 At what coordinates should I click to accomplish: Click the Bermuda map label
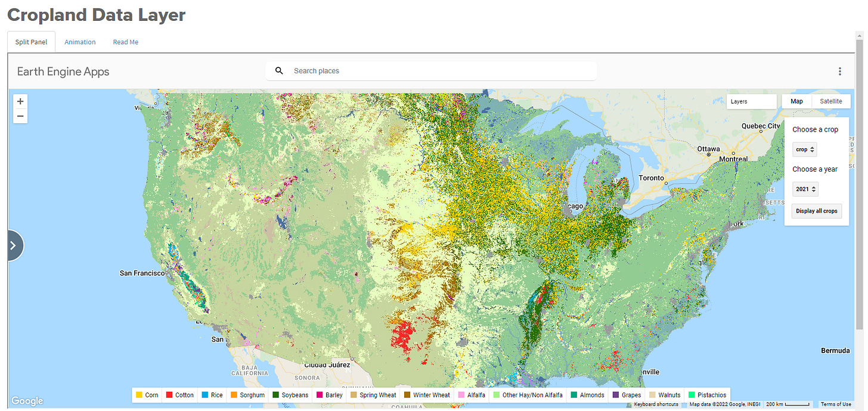click(835, 350)
